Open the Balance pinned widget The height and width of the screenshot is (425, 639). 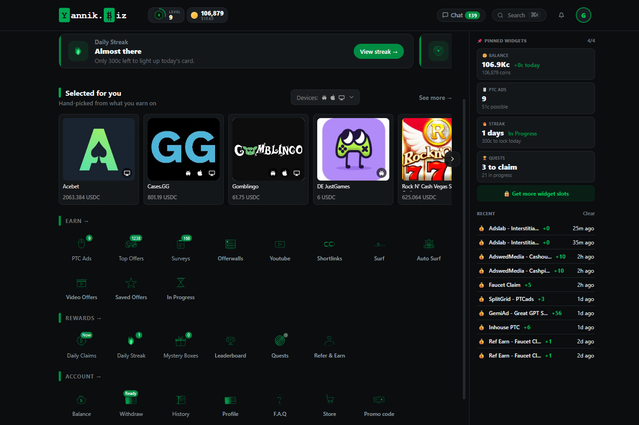[x=536, y=64]
